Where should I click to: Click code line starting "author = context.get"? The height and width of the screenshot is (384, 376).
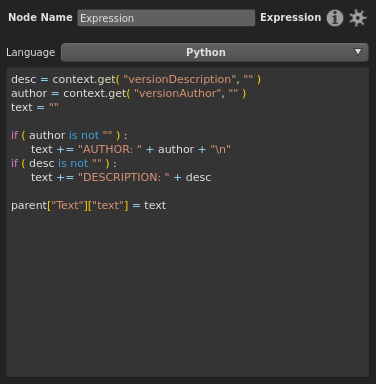click(x=128, y=94)
